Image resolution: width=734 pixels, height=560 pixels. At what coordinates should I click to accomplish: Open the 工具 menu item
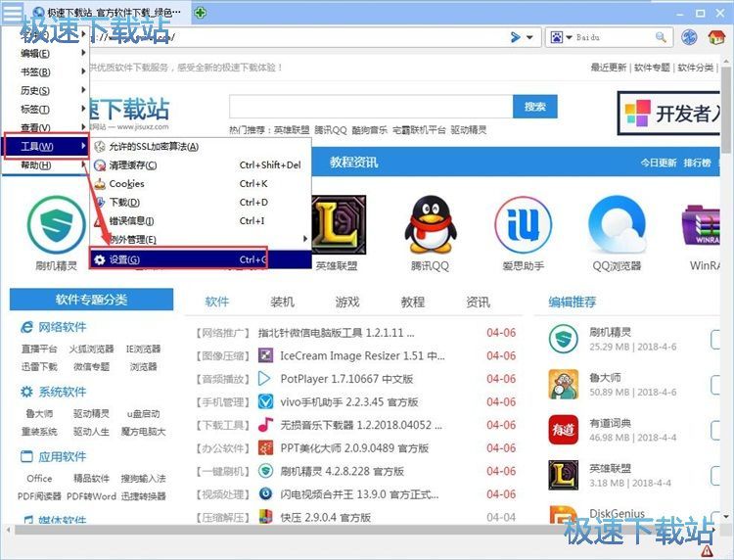pos(39,147)
